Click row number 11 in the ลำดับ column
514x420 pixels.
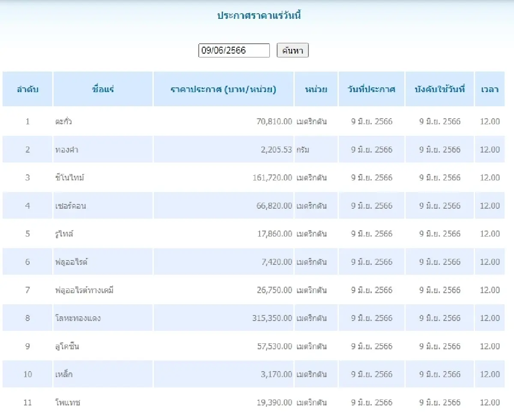(x=27, y=402)
